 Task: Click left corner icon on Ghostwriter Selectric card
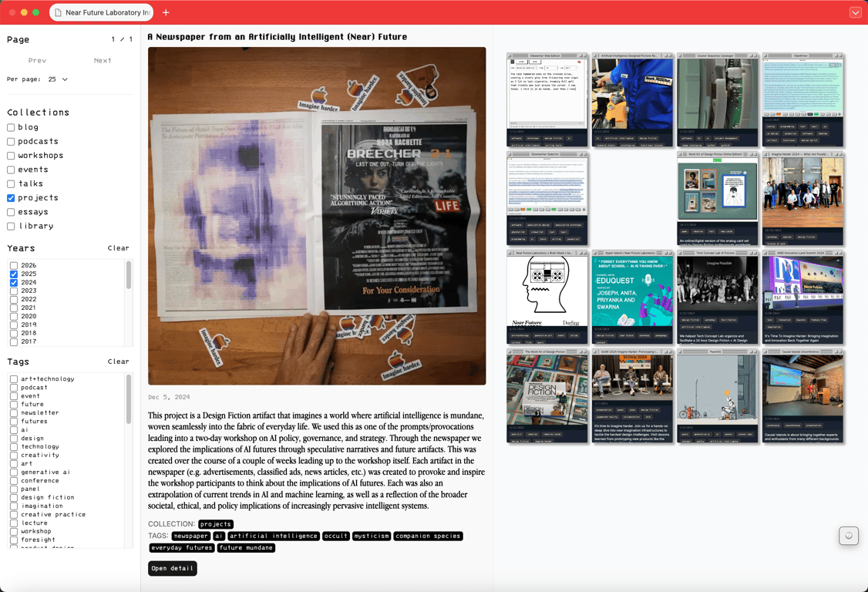(510, 154)
